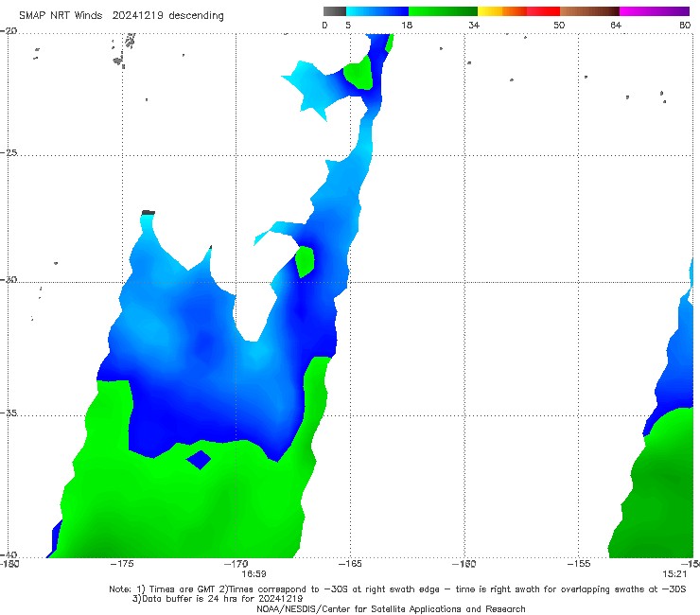Click the '-160' longitude axis label
The image size is (700, 615).
[x=464, y=564]
